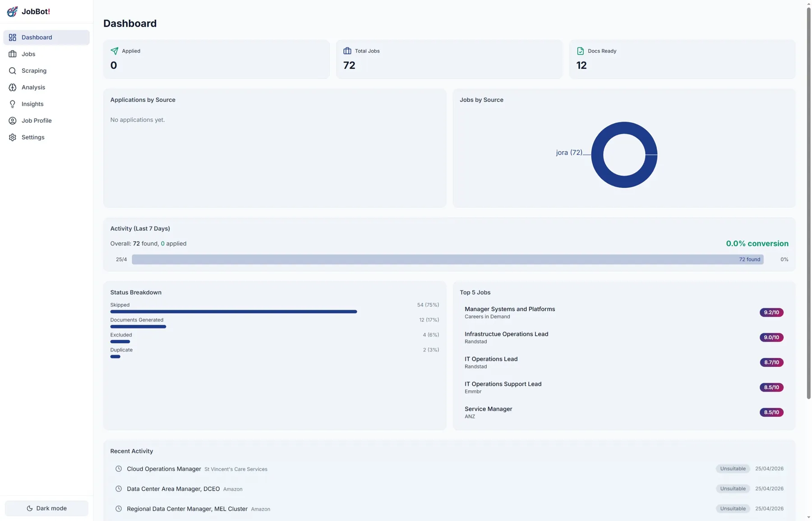Select the Dashboard sidebar item
This screenshot has height=521, width=812.
click(46, 37)
